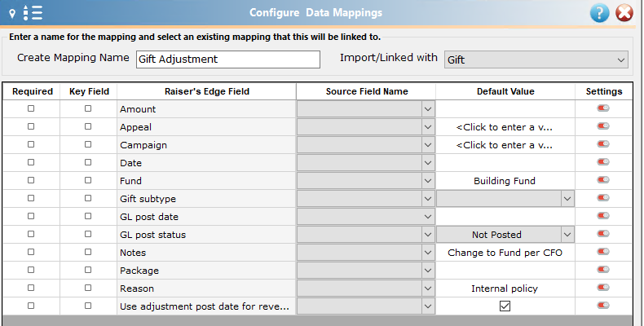Screen dimensions: 644x326
Task: Open Source Field Name dropdown for Gift subtype
Action: tap(365, 199)
